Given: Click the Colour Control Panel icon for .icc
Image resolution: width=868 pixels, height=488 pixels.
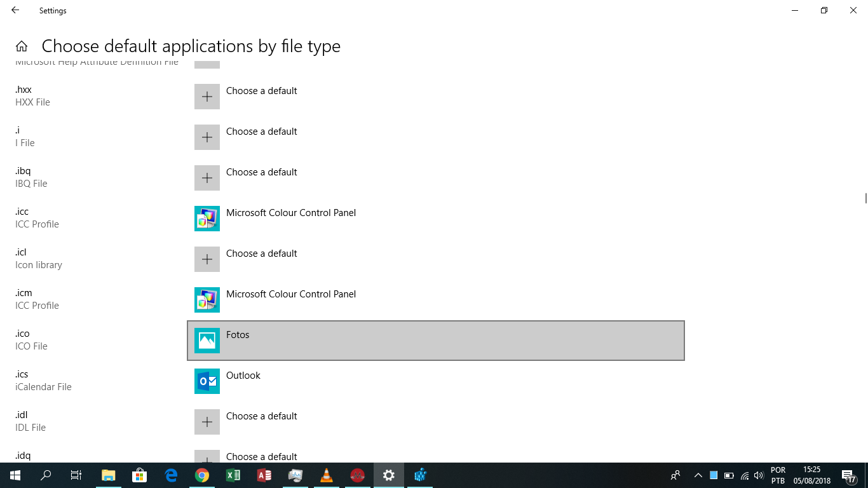Looking at the screenshot, I should [x=207, y=219].
